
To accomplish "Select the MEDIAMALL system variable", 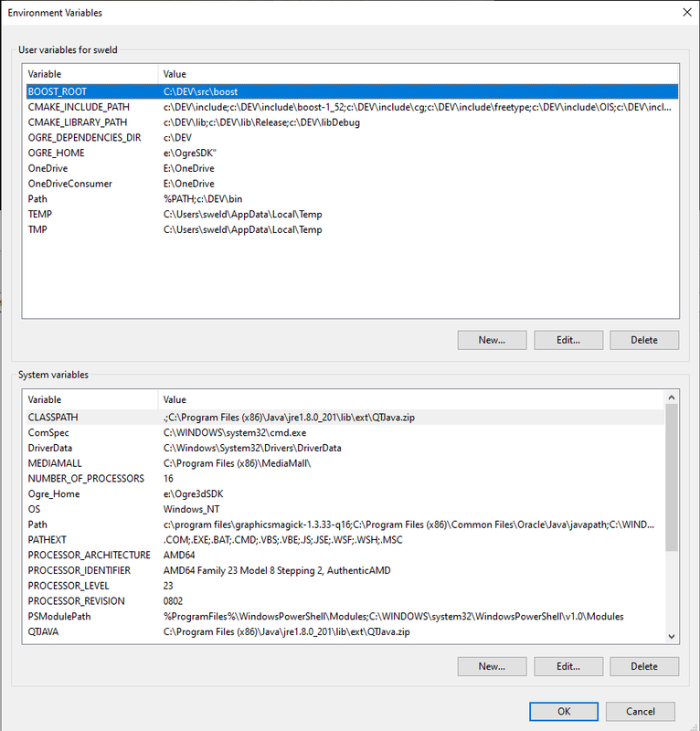I will point(345,463).
